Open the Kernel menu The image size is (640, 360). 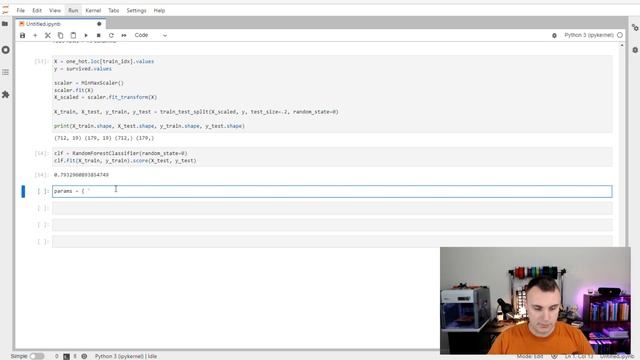pos(93,11)
